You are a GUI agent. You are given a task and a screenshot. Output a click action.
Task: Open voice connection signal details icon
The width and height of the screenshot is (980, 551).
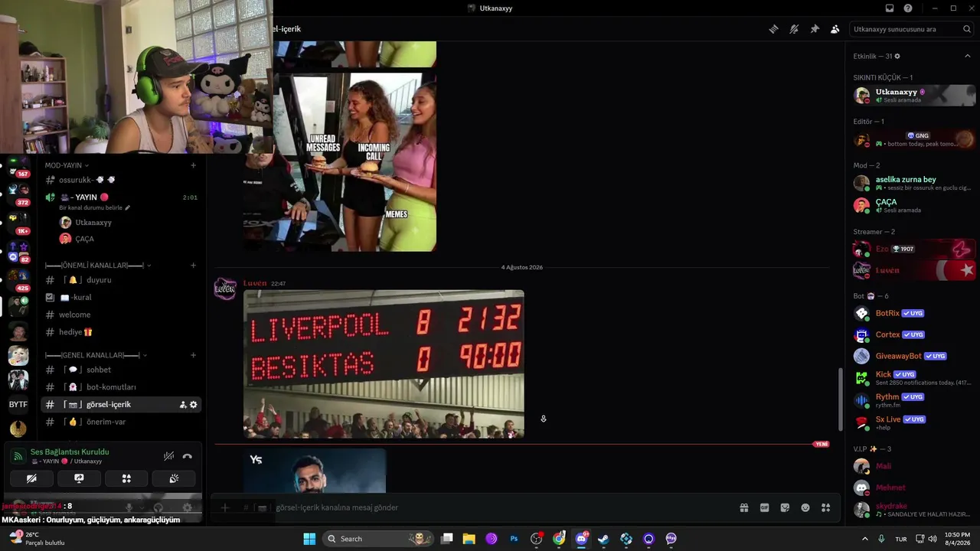coord(18,456)
